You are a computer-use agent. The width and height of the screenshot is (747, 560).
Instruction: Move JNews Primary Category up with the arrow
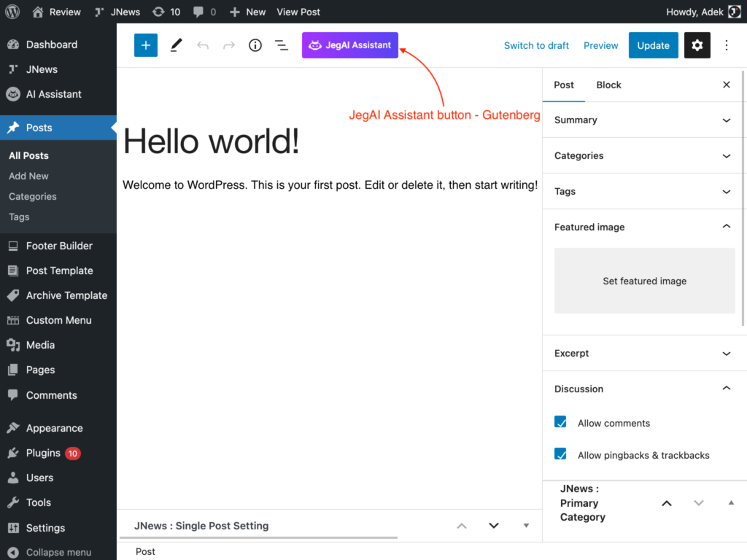[x=666, y=502]
